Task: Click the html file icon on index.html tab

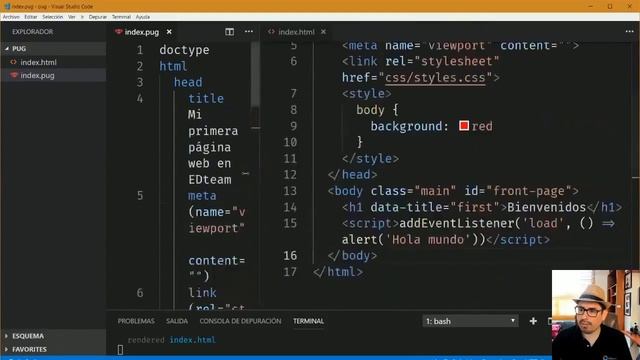Action: pyautogui.click(x=271, y=32)
